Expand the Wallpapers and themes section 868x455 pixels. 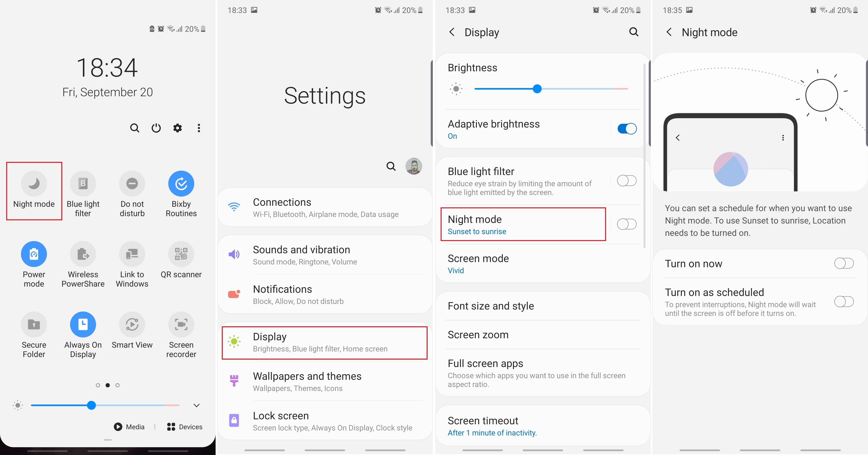click(325, 382)
